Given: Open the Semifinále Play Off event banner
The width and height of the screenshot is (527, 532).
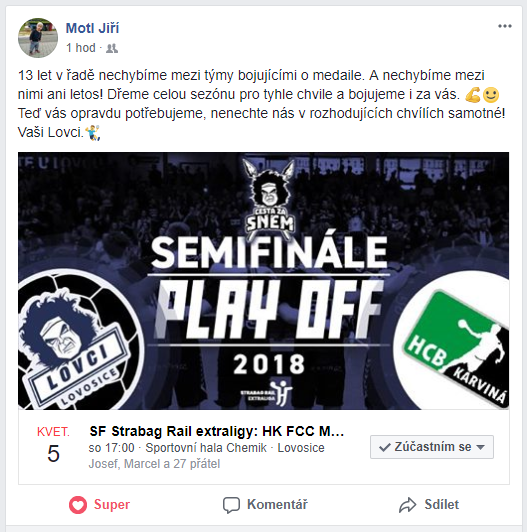Looking at the screenshot, I should click(263, 281).
